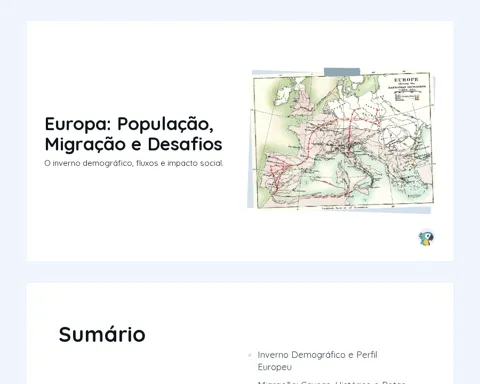Select the title 'Europa: População, Migração e Desafios'
480x384 pixels.
coord(133,134)
